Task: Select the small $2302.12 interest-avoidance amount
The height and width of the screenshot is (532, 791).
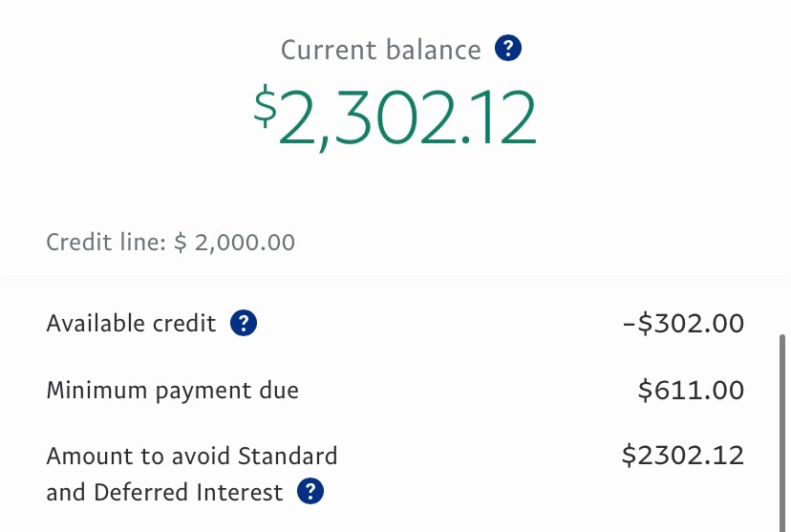Action: pyautogui.click(x=682, y=456)
